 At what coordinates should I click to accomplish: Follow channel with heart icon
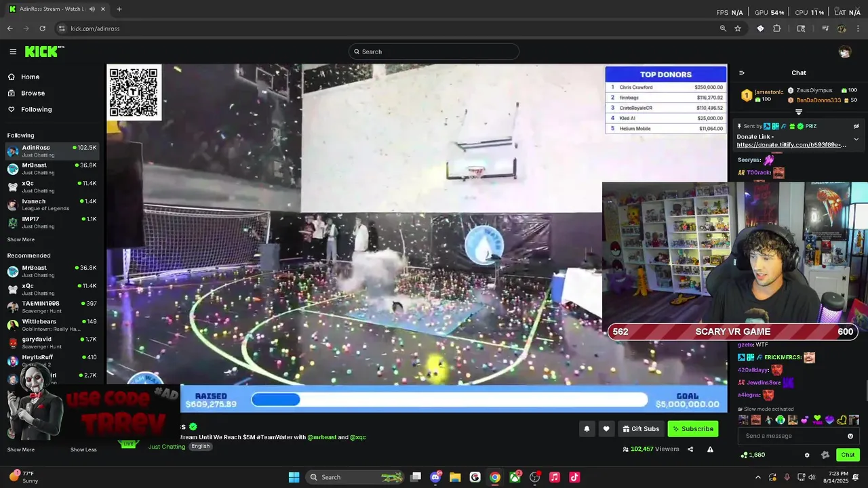[606, 428]
